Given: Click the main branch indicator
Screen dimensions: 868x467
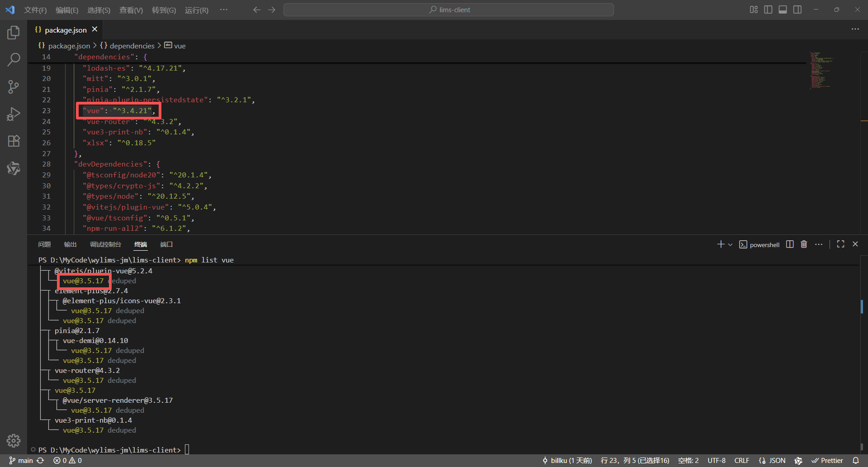Looking at the screenshot, I should click(22, 460).
